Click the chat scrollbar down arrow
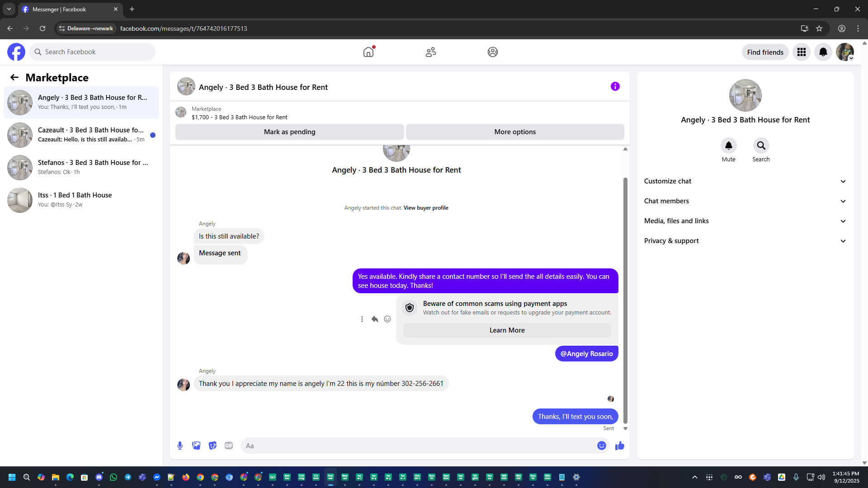 [625, 428]
